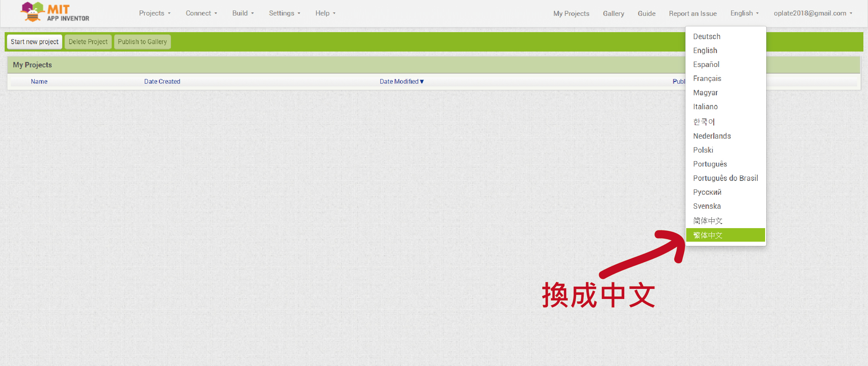The width and height of the screenshot is (868, 366).
Task: Expand the Build menu
Action: click(243, 13)
